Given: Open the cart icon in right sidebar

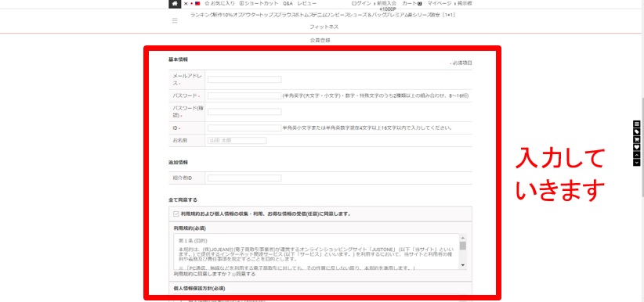Looking at the screenshot, I should (x=637, y=139).
